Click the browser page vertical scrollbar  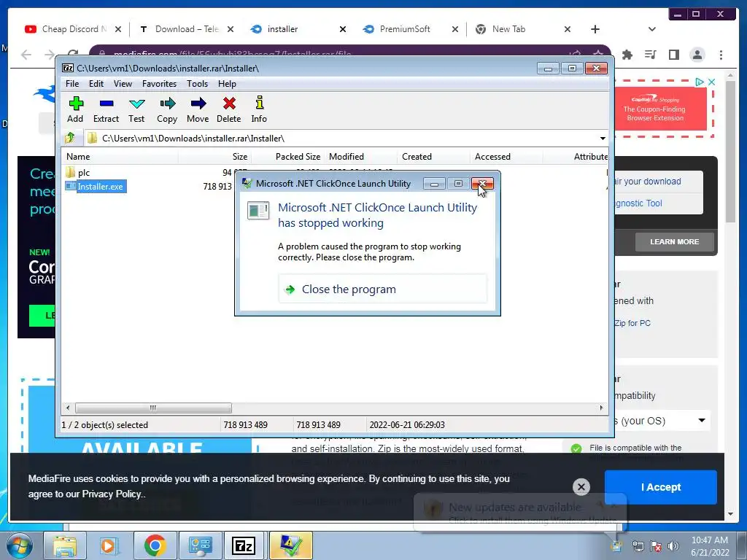(x=731, y=151)
